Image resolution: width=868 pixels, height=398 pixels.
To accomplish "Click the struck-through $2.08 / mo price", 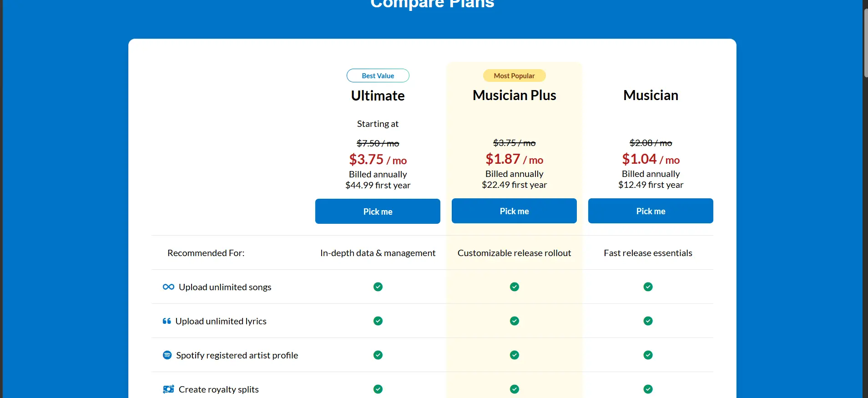I will 651,143.
